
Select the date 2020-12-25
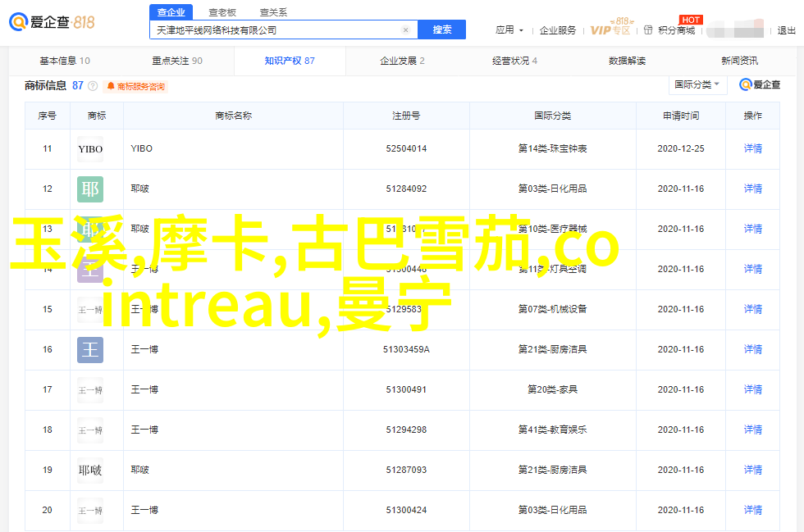click(x=681, y=148)
